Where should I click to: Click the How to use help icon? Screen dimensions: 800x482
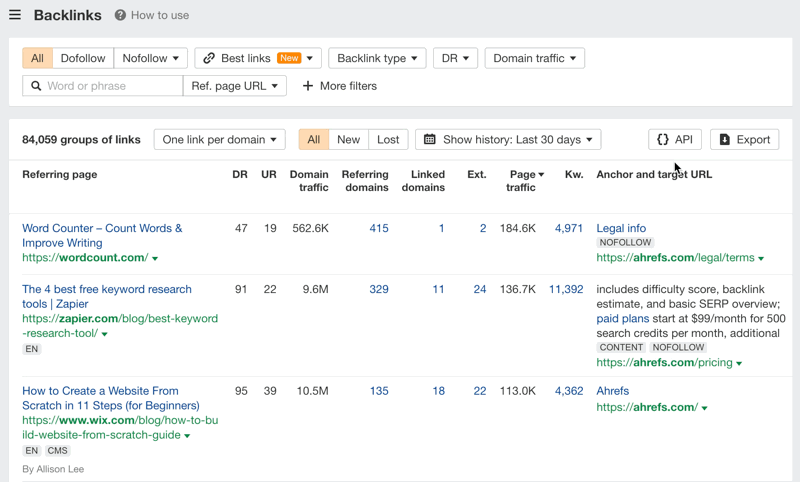120,15
